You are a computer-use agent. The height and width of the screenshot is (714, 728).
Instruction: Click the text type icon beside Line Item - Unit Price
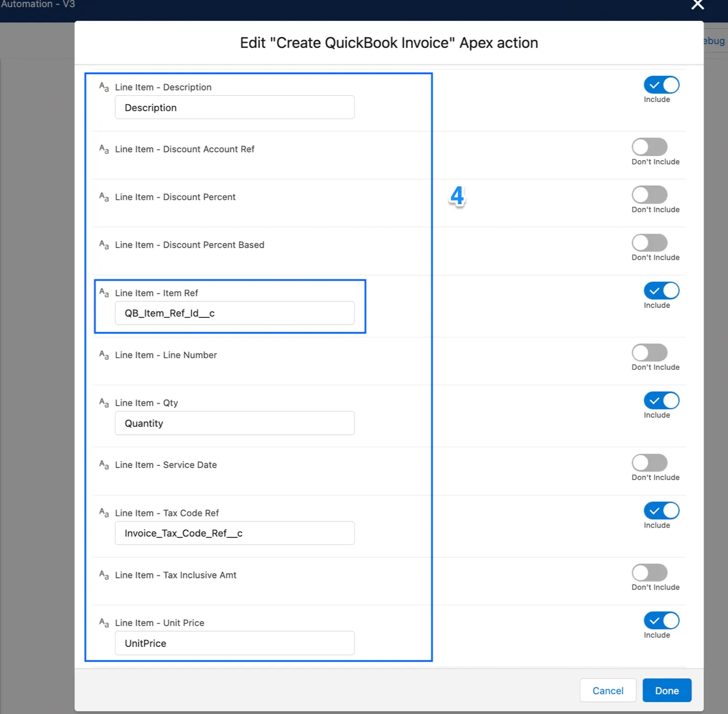coord(104,623)
